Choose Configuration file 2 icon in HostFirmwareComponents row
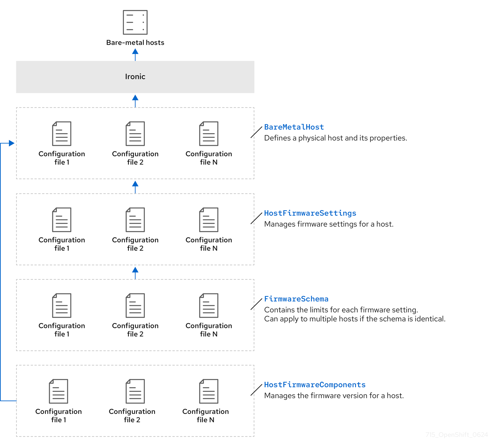This screenshot has height=448, width=488. [135, 391]
